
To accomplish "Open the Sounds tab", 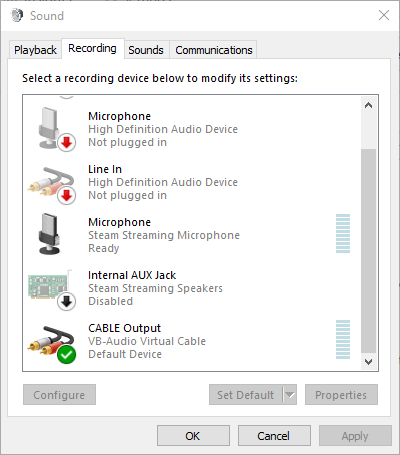I will [146, 50].
